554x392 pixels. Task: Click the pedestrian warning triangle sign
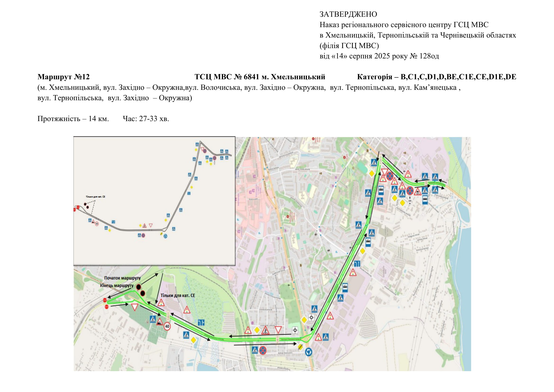265,330
